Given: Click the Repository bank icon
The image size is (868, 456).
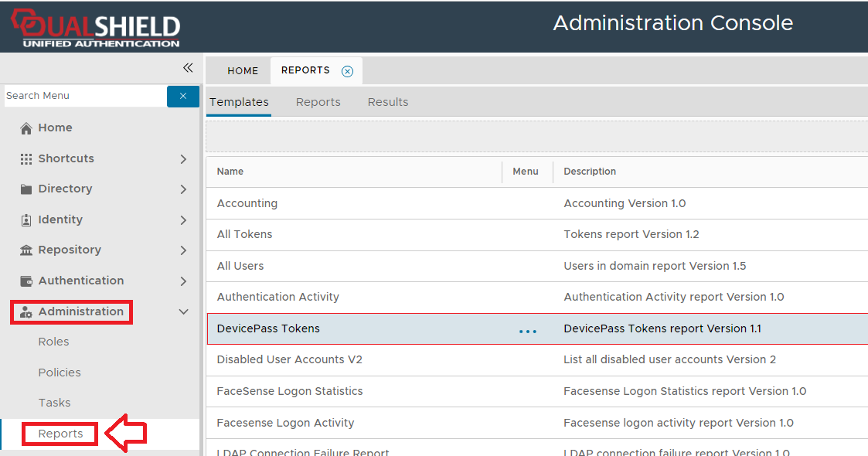Looking at the screenshot, I should (26, 250).
